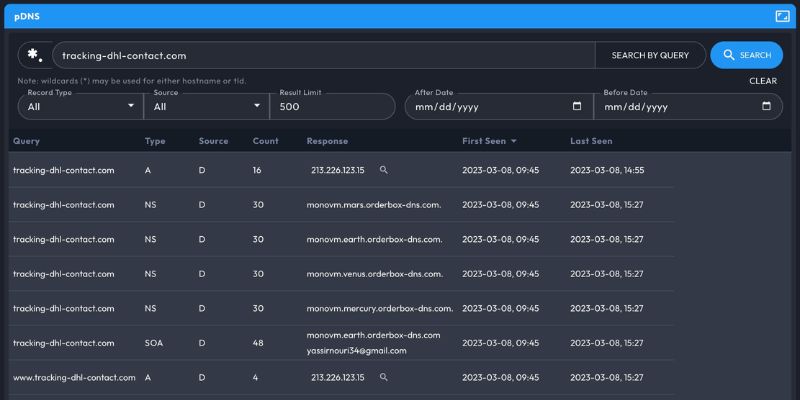The image size is (800, 400).
Task: Sort results by Query column header
Action: pyautogui.click(x=27, y=141)
